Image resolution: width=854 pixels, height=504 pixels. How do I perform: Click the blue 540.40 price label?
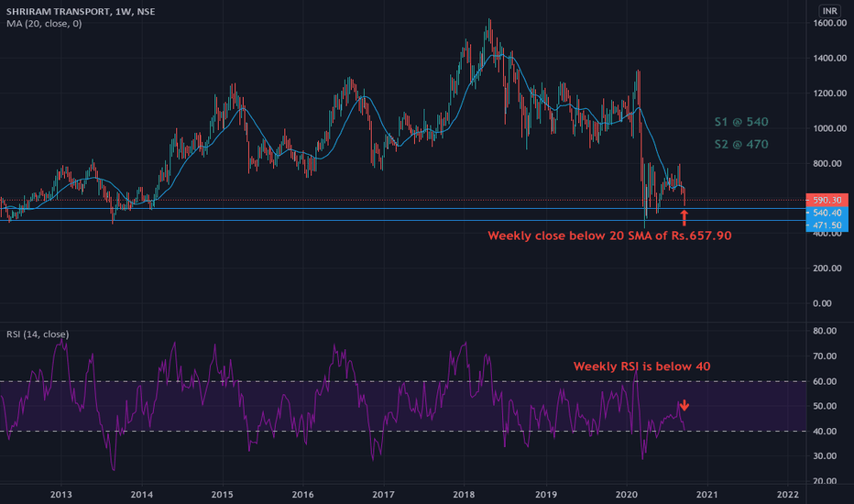(x=827, y=213)
